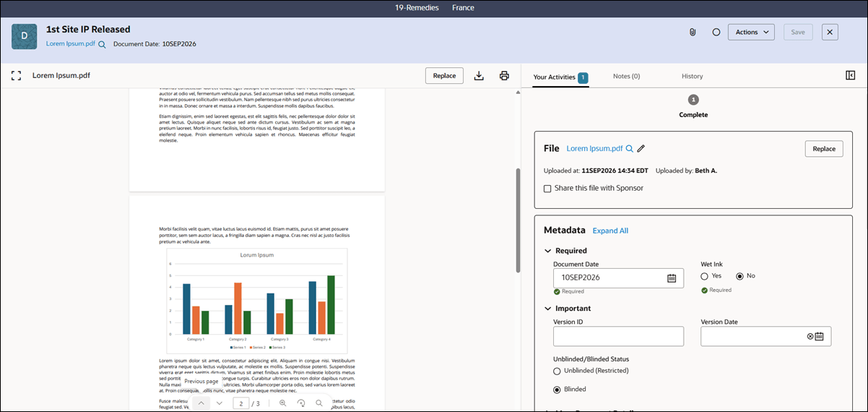The width and height of the screenshot is (868, 412).
Task: Edit file name using the pencil icon
Action: [x=641, y=148]
